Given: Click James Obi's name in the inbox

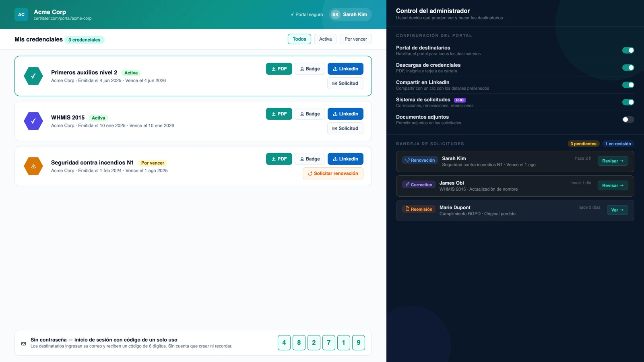Looking at the screenshot, I should (452, 183).
